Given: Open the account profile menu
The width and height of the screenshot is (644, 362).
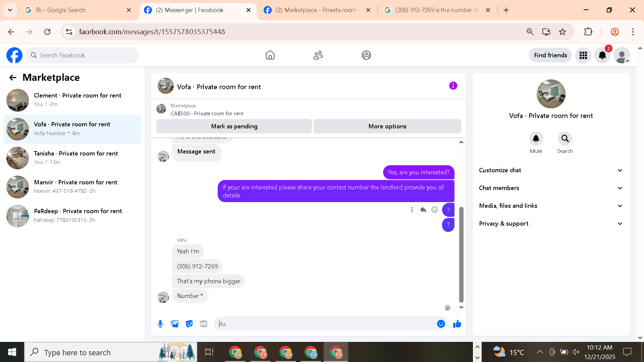Looking at the screenshot, I should tap(622, 55).
